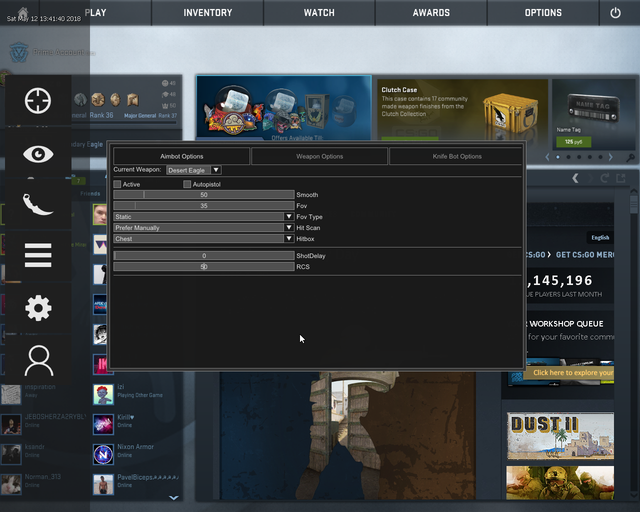Viewport: 640px width, 512px height.
Task: Click the home icon in top bar
Action: click(x=23, y=11)
